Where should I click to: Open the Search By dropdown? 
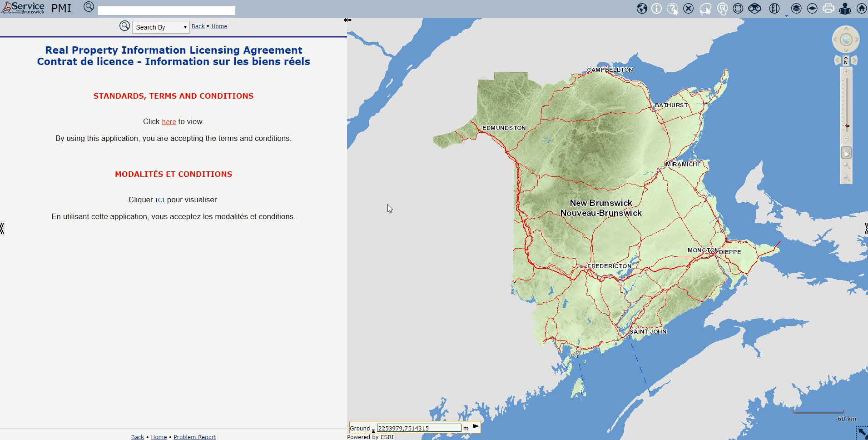(161, 27)
